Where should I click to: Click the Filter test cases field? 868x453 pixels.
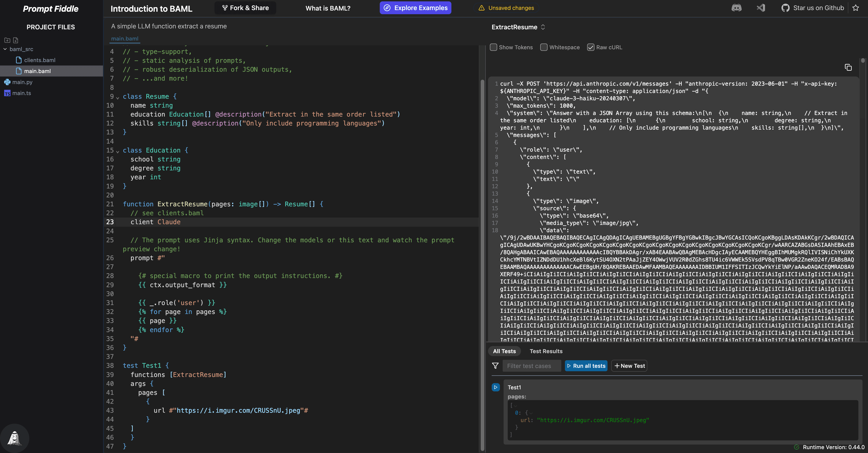point(531,366)
